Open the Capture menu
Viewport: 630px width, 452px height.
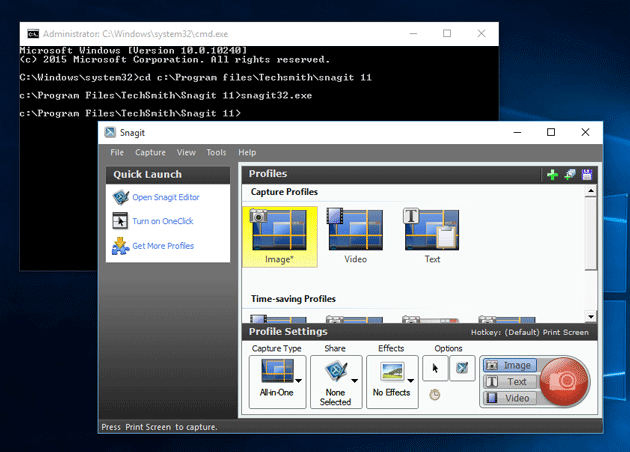click(150, 153)
